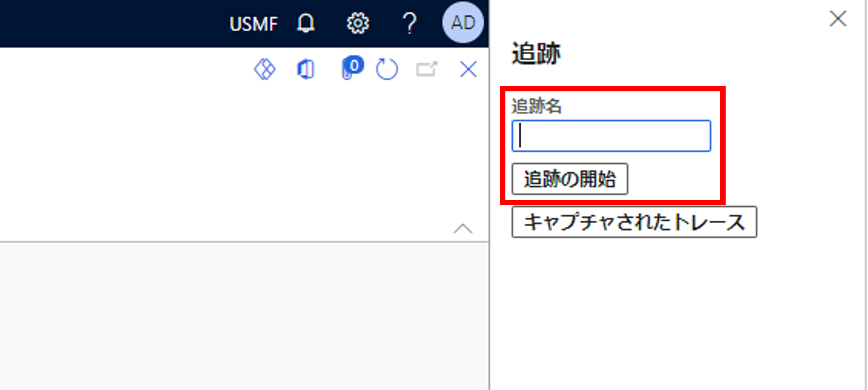Close the 追跡 pane
This screenshot has height=390, width=868.
coord(838,19)
